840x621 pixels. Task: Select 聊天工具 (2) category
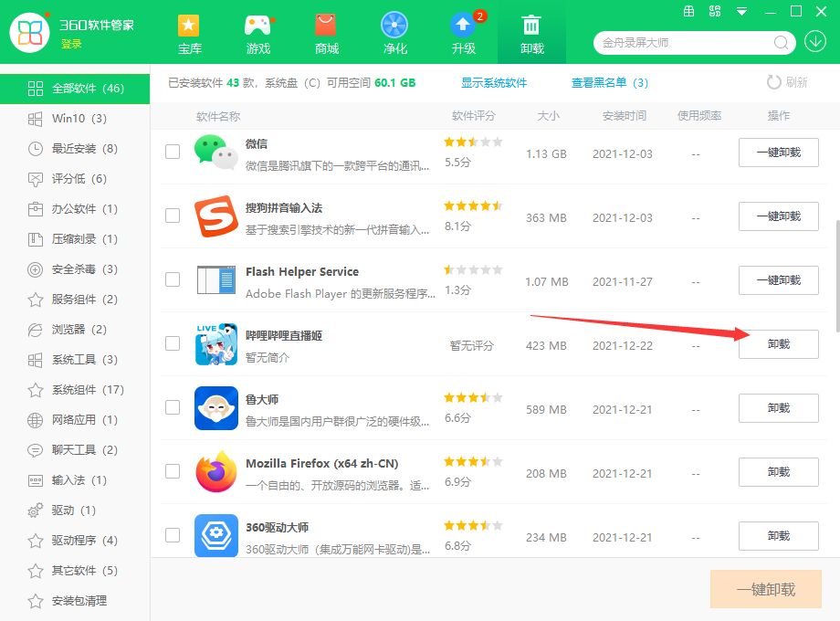click(75, 449)
